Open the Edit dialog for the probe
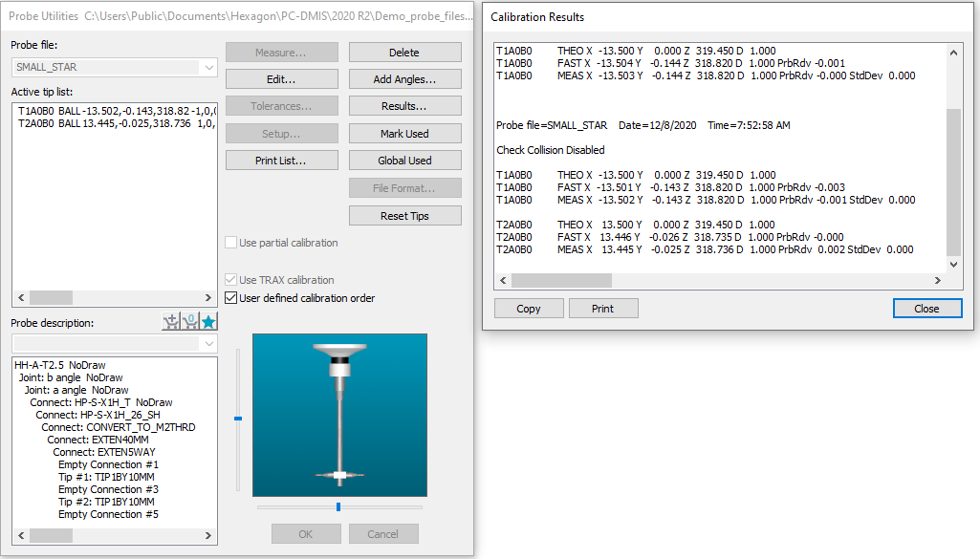 tap(281, 78)
